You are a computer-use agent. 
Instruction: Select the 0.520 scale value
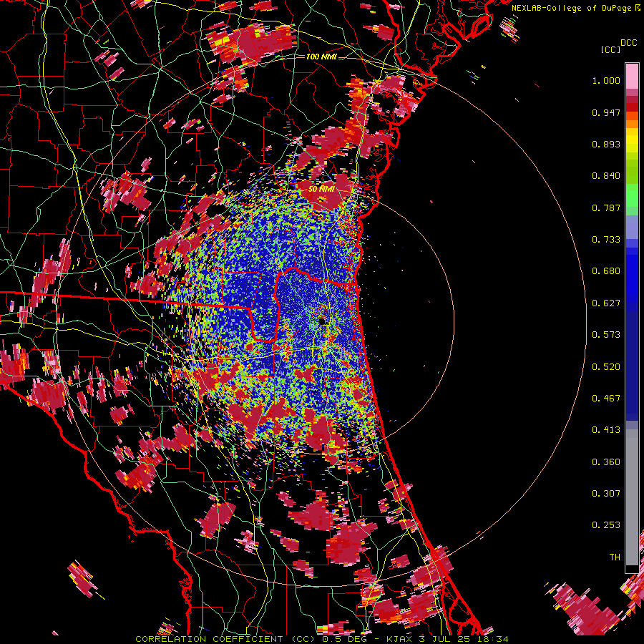pyautogui.click(x=606, y=367)
